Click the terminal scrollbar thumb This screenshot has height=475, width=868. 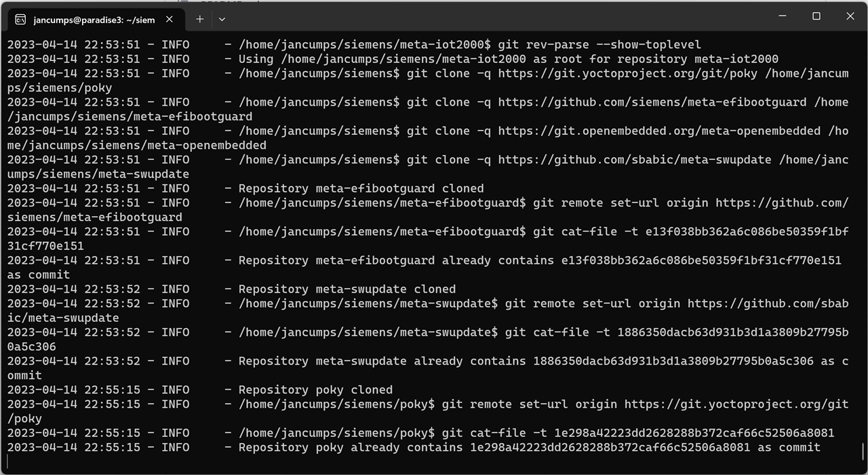(x=863, y=451)
